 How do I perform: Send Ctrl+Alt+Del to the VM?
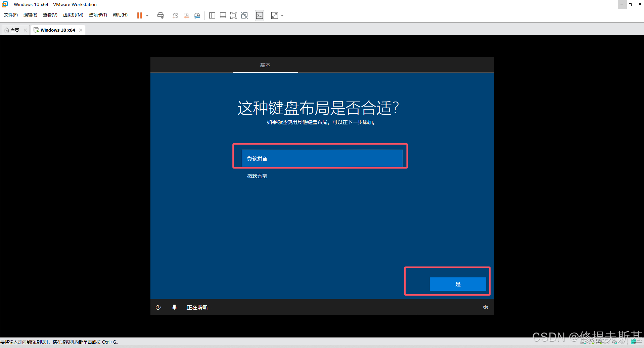160,15
